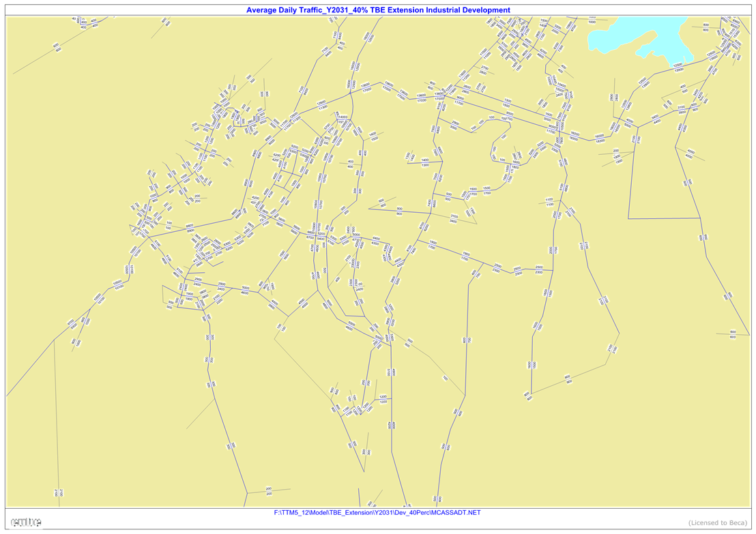
Task: Click the gray border left of the Cube logo
Action: pyautogui.click(x=5, y=522)
